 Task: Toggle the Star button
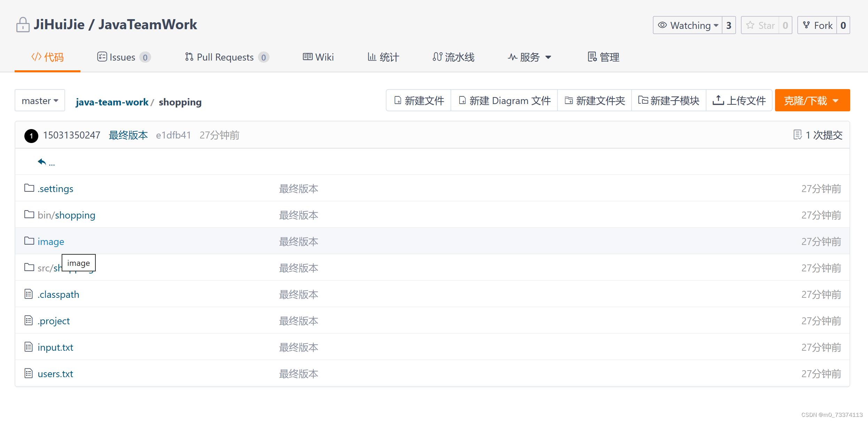pyautogui.click(x=760, y=25)
